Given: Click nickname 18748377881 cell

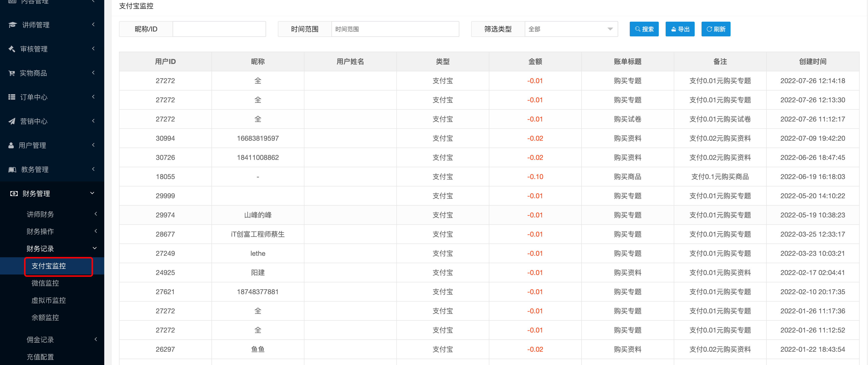Looking at the screenshot, I should [258, 291].
